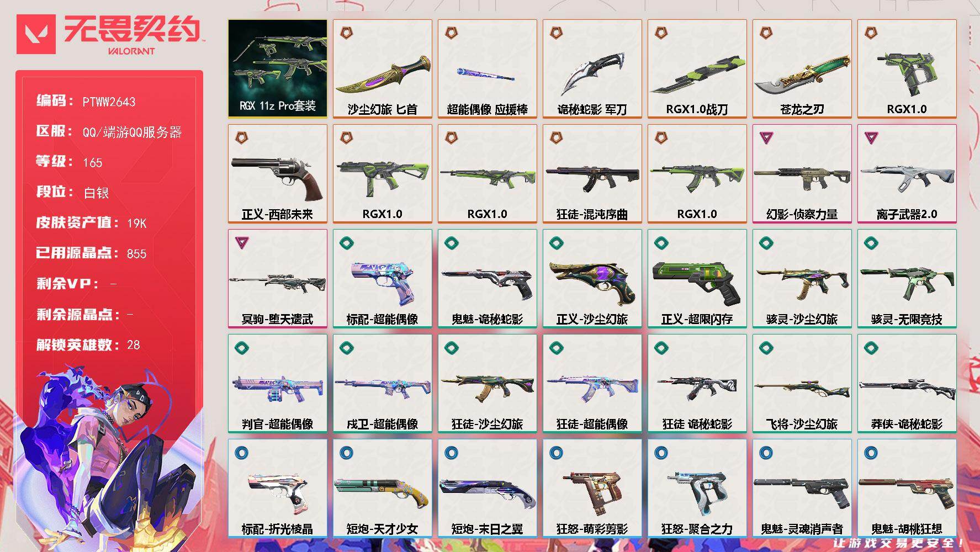This screenshot has height=552, width=980.
Task: Select the 沙尘幻旅 匕首 knife card
Action: [x=383, y=68]
